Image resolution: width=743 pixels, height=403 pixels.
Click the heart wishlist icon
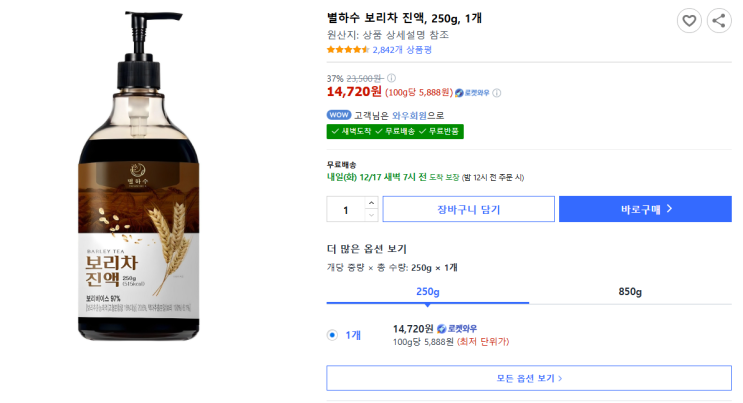(x=689, y=20)
